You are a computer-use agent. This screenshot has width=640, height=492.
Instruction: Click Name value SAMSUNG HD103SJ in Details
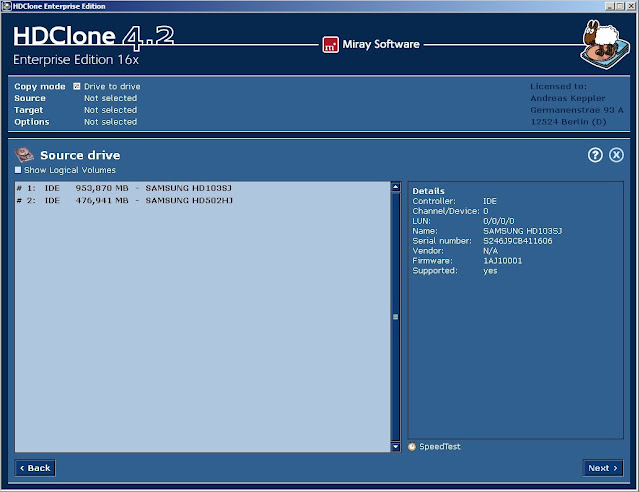[x=522, y=231]
